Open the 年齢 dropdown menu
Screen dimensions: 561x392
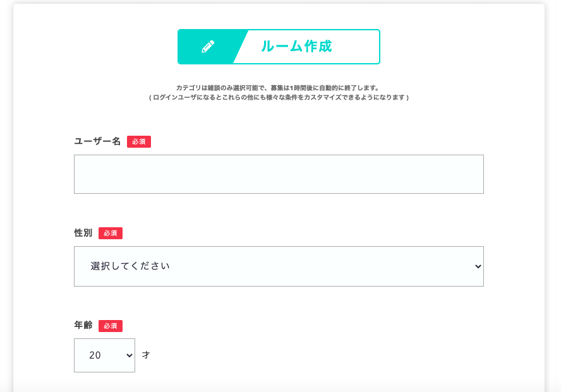coord(104,355)
